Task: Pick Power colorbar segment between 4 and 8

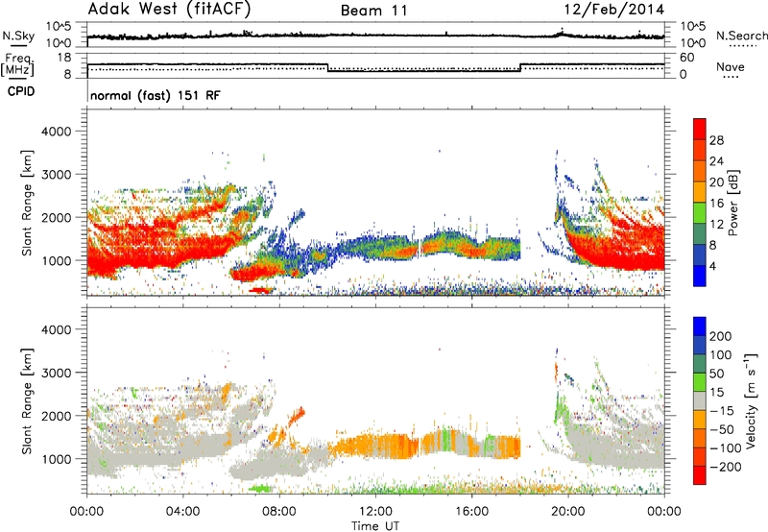Action: (x=700, y=254)
